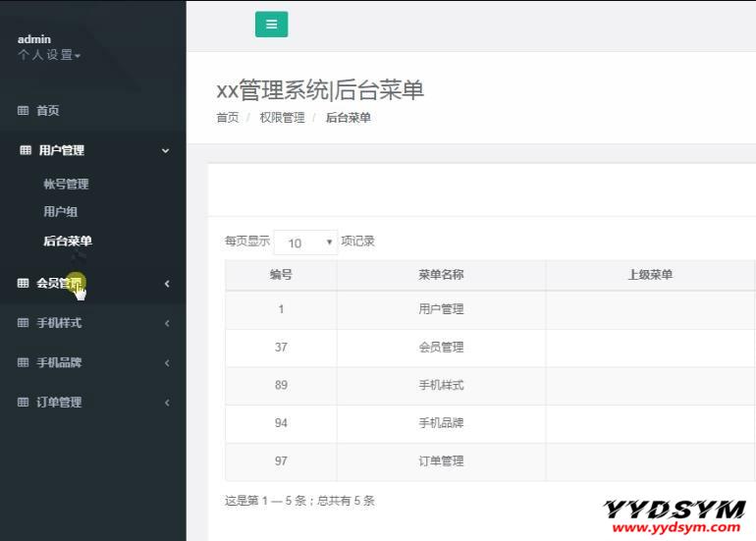Sort by 菜单名称 column header
Viewport: 756px width, 541px height.
pos(441,275)
